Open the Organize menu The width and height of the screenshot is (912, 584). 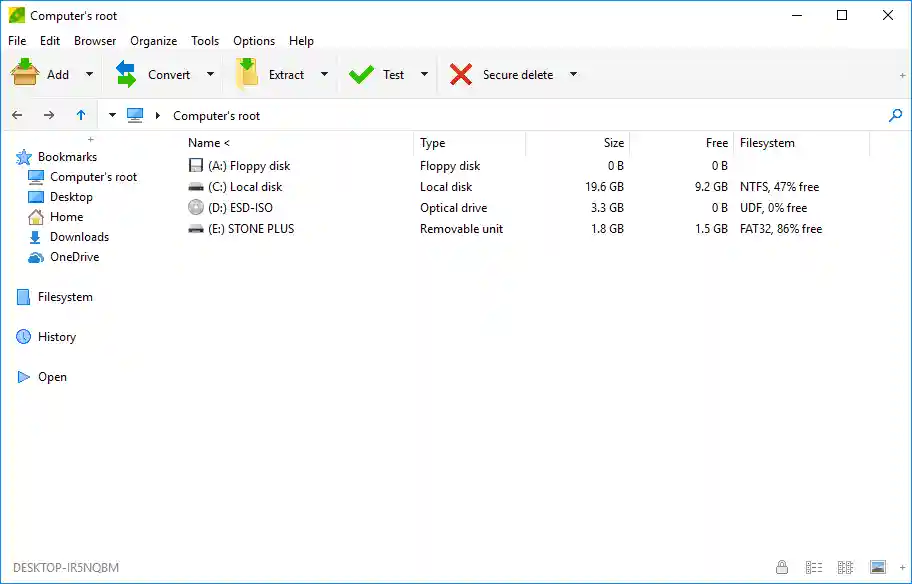click(x=153, y=41)
